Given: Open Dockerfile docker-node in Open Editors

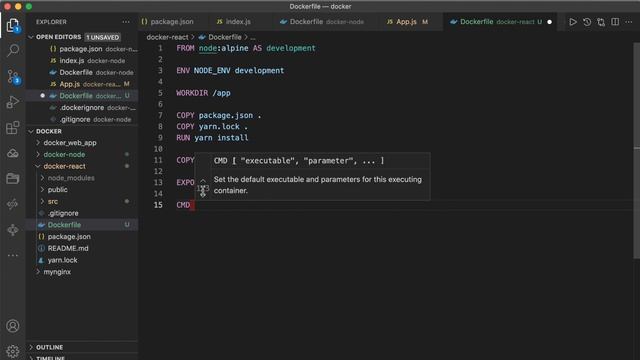Looking at the screenshot, I should 82,72.
